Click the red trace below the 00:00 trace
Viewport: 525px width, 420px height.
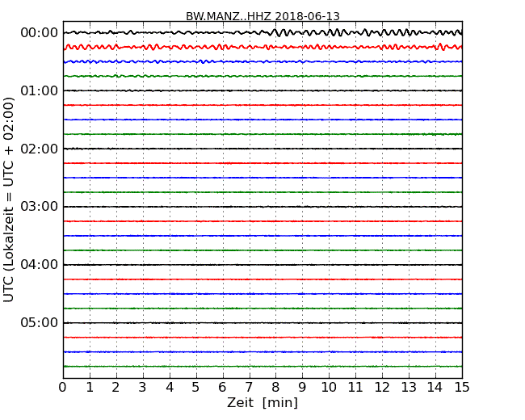pyautogui.click(x=262, y=47)
